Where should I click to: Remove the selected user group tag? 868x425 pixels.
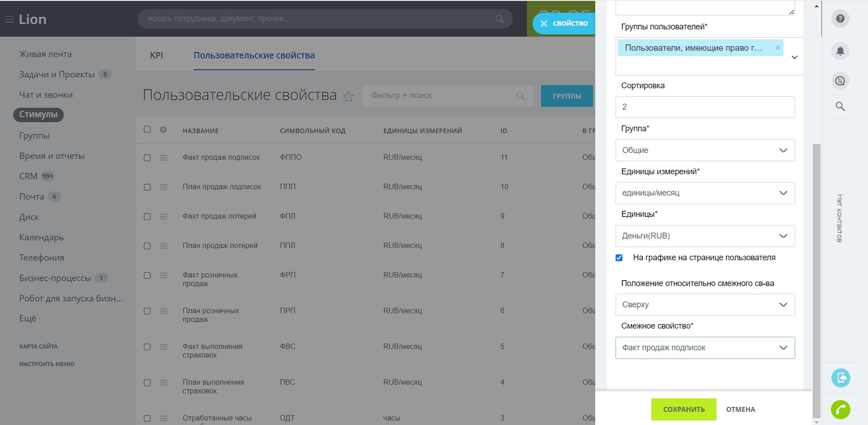pos(778,48)
